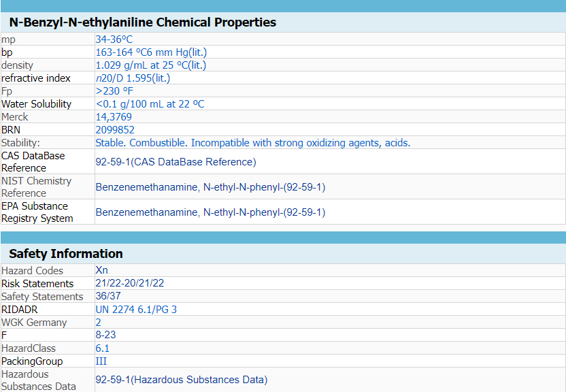
Task: Click the Hazardous Substances Data 92-59-1 link
Action: click(x=181, y=380)
